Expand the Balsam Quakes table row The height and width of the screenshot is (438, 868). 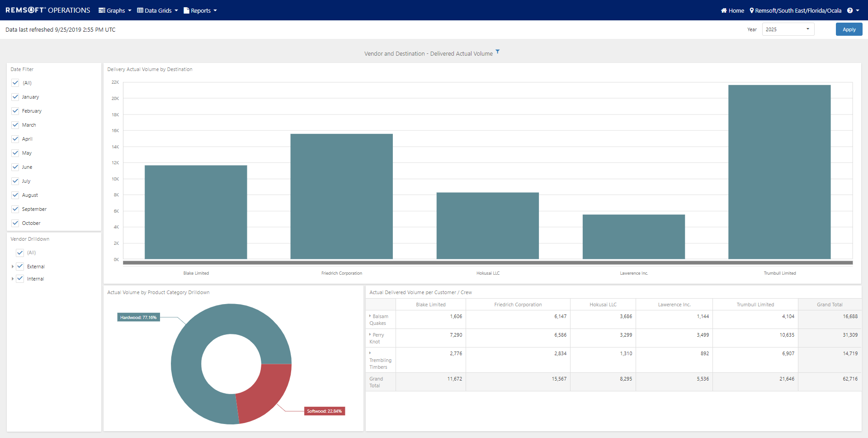click(x=371, y=316)
